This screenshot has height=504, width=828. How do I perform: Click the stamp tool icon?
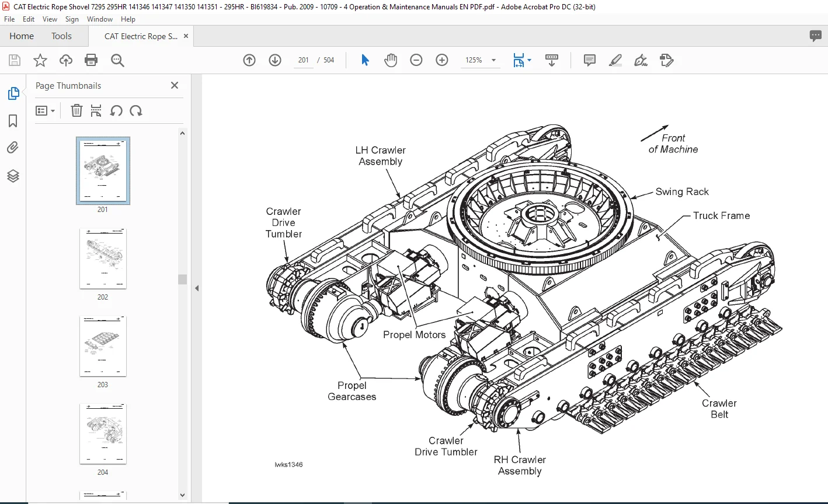click(666, 60)
